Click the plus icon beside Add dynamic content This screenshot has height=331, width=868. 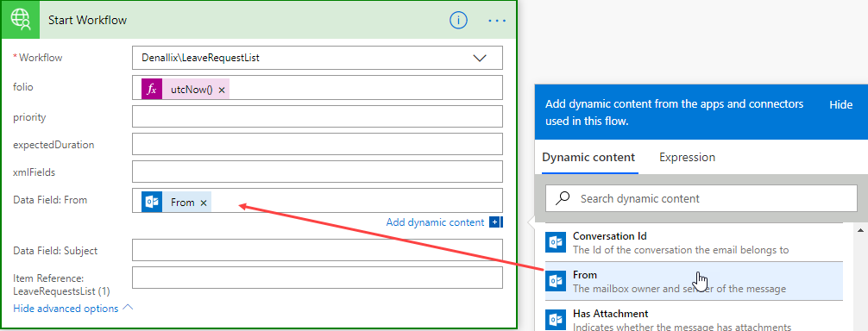coord(495,222)
